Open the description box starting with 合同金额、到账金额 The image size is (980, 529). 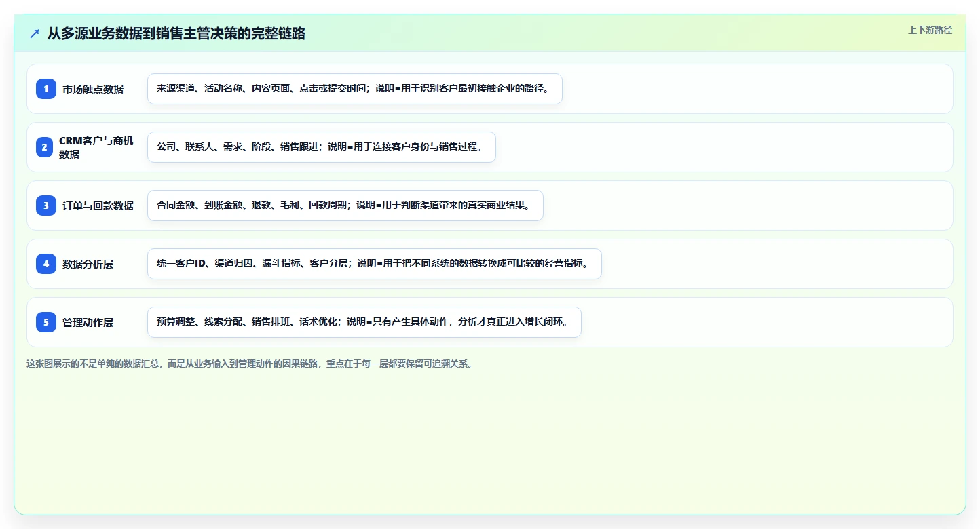[x=345, y=205]
